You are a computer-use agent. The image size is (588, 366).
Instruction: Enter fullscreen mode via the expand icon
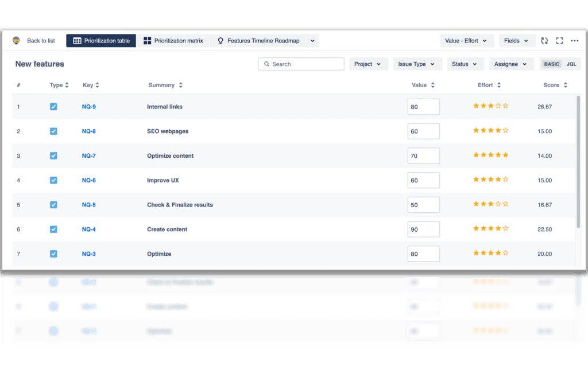point(560,40)
